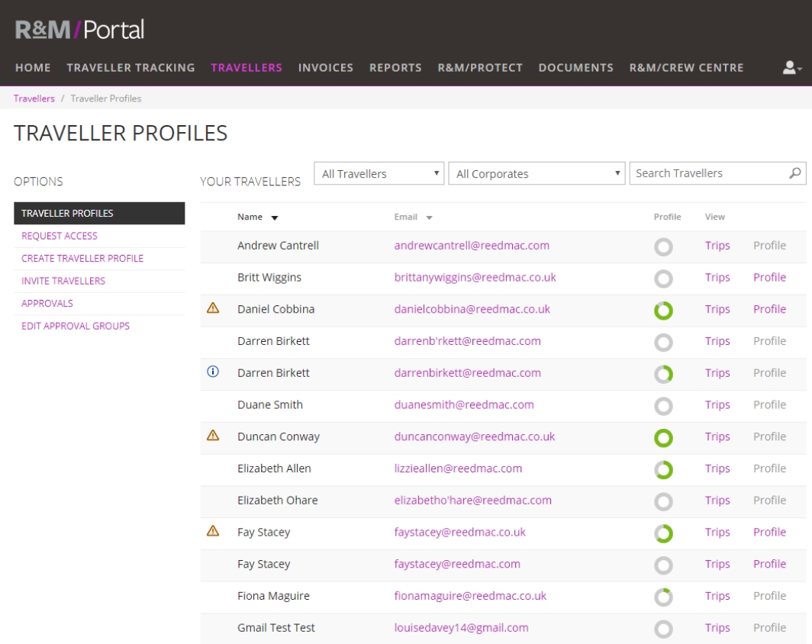Expand the All Travellers dropdown

pyautogui.click(x=379, y=174)
